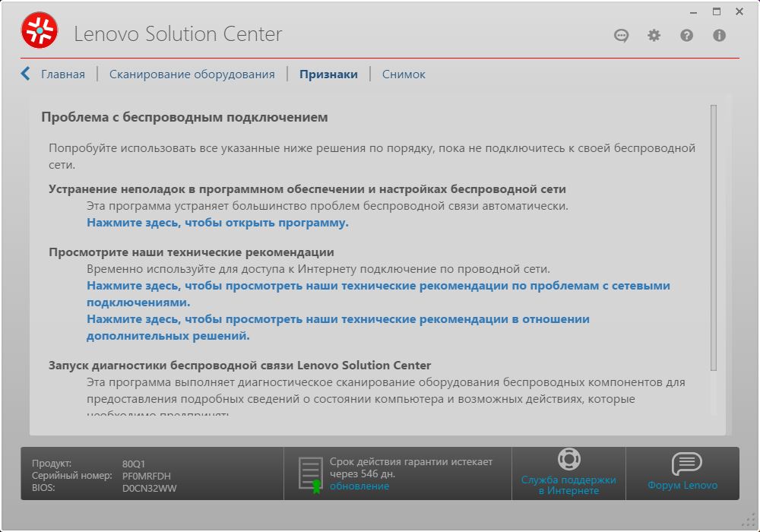This screenshot has height=532, width=760.
Task: Click the 'Устранение неполадок в программном обеспечении' heading
Action: tap(307, 189)
